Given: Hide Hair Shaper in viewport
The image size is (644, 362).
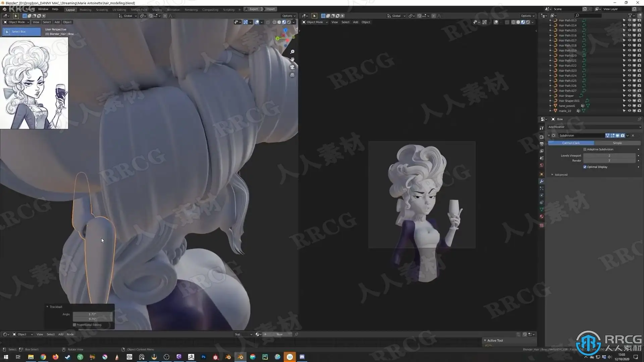Looking at the screenshot, I should tap(629, 96).
